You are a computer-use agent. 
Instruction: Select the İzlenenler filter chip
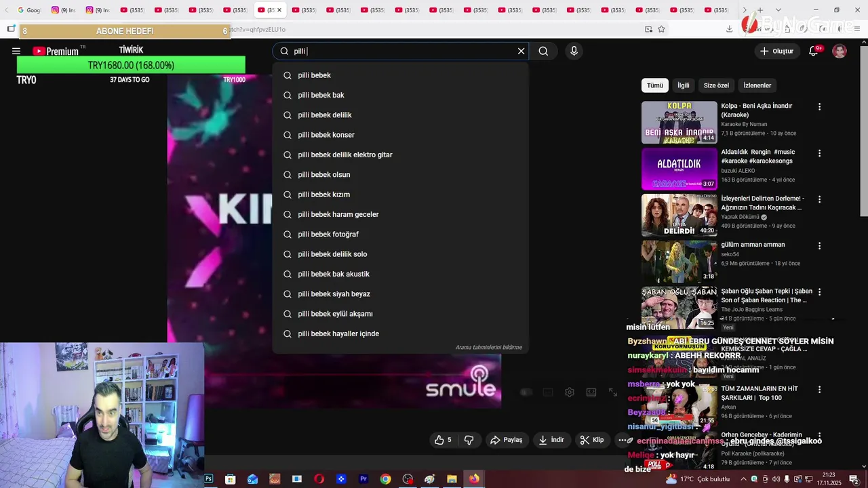point(757,85)
